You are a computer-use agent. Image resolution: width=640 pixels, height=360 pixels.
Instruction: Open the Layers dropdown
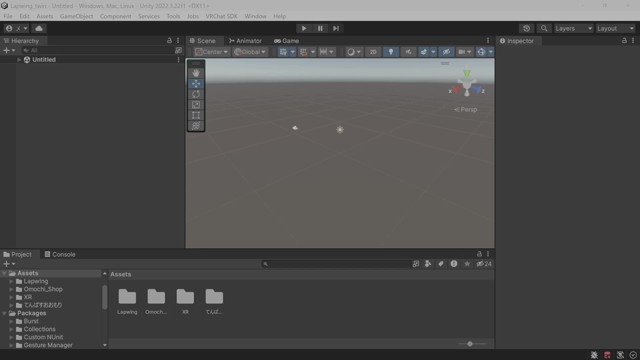573,29
